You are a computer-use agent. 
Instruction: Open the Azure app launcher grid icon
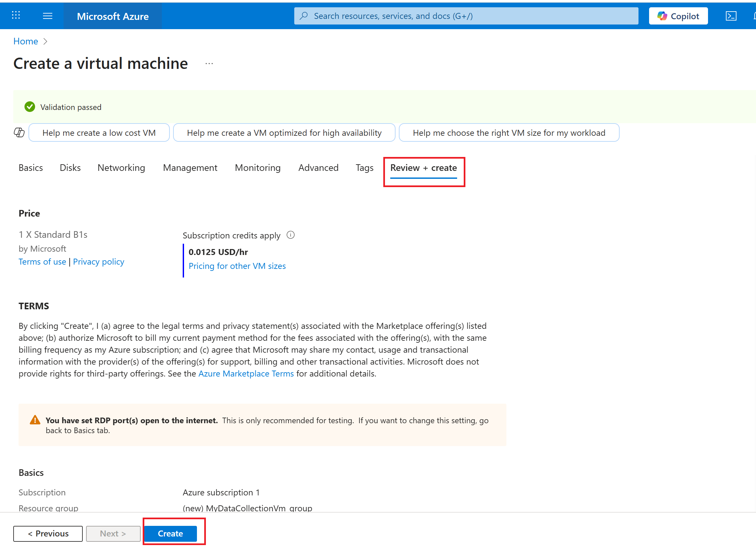pos(16,16)
